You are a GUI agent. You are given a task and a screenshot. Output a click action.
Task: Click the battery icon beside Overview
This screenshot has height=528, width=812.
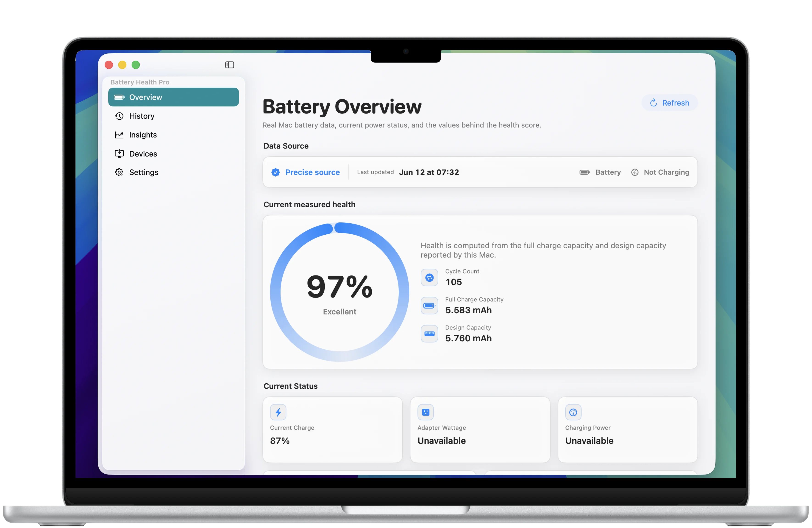(x=119, y=97)
